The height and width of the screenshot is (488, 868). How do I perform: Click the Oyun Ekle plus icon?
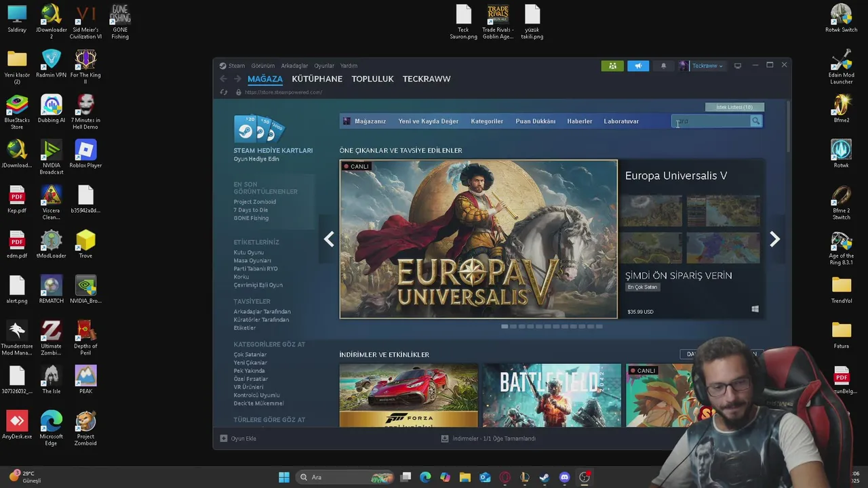(224, 439)
